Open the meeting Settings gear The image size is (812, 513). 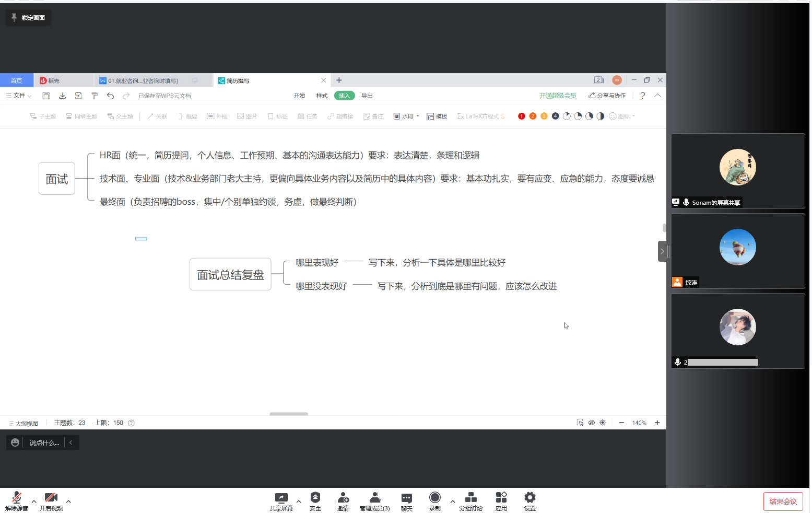coord(529,497)
